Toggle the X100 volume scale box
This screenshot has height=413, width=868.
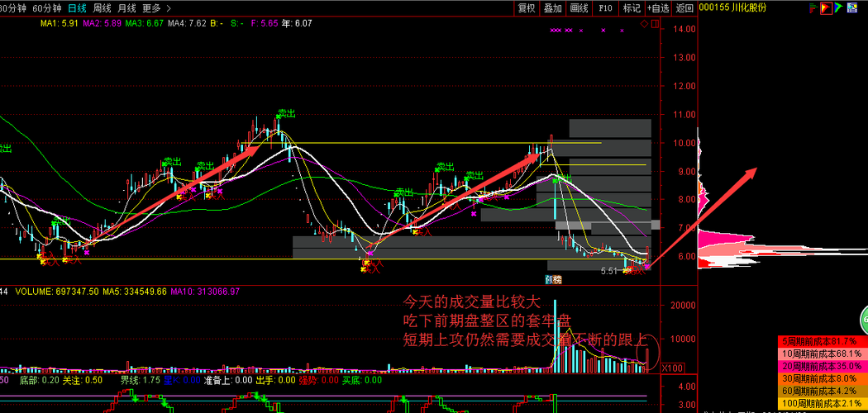[x=673, y=368]
